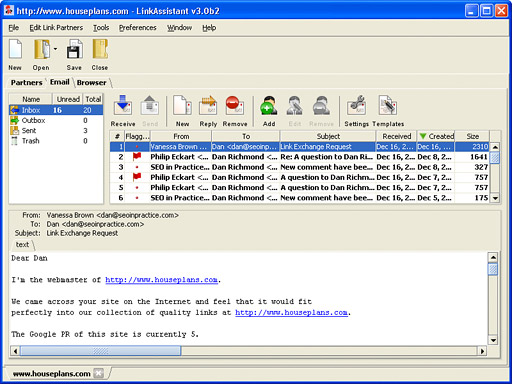The width and height of the screenshot is (512, 384).
Task: Click email list scrollbar up arrow
Action: click(x=495, y=147)
